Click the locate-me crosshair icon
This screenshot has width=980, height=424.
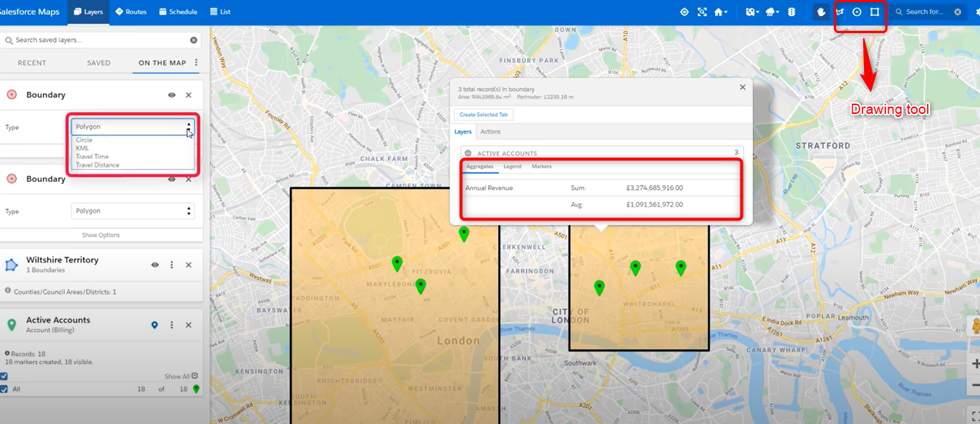pyautogui.click(x=684, y=12)
